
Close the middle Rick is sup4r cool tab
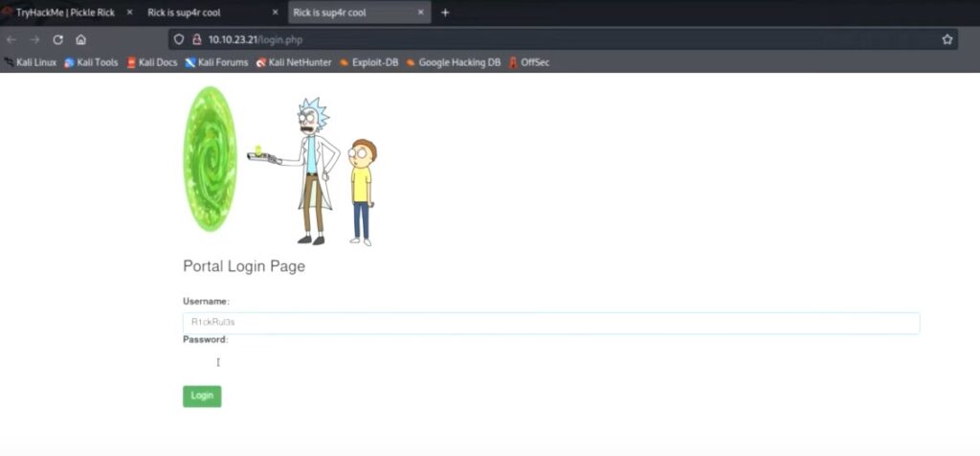(x=275, y=12)
